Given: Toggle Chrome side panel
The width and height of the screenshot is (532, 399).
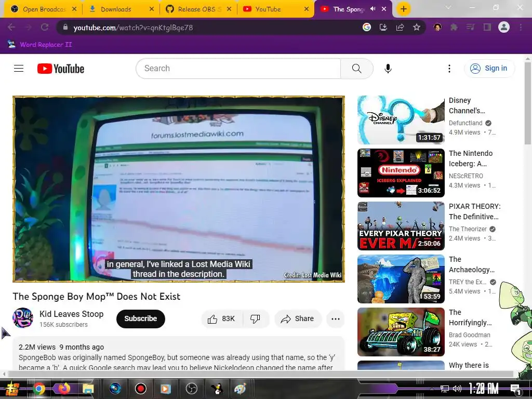Looking at the screenshot, I should (487, 27).
